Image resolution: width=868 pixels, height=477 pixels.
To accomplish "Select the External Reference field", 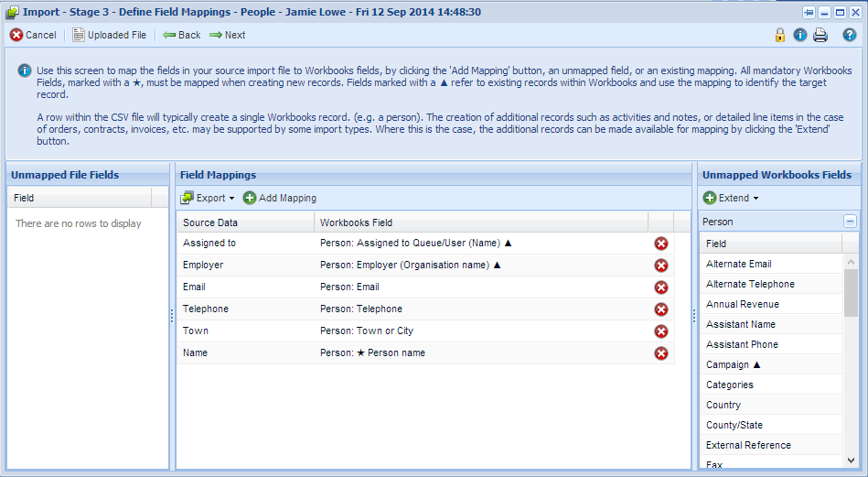I will (x=771, y=445).
